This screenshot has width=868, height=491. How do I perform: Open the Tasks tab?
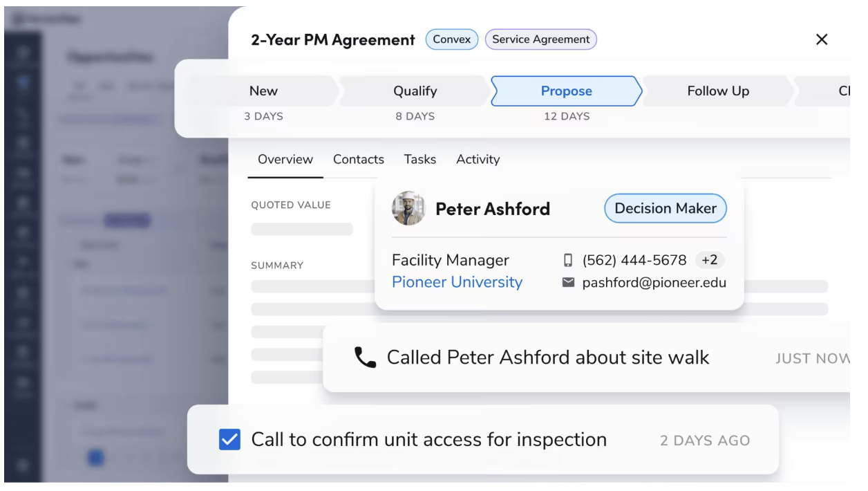[x=420, y=159]
